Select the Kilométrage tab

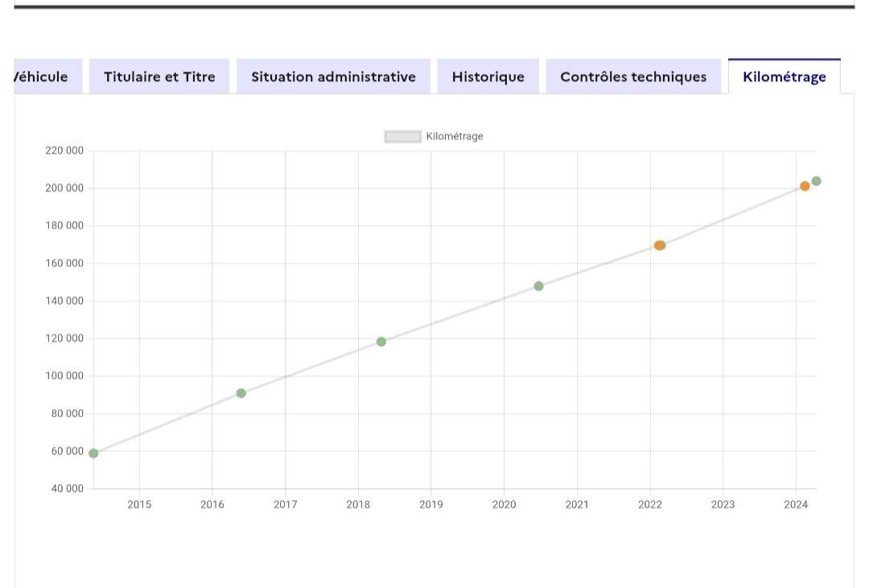[x=785, y=76]
